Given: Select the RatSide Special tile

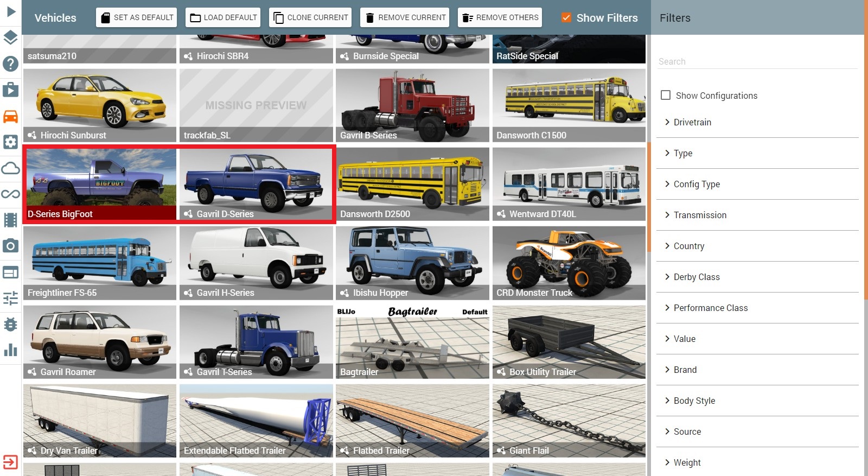Looking at the screenshot, I should 569,49.
